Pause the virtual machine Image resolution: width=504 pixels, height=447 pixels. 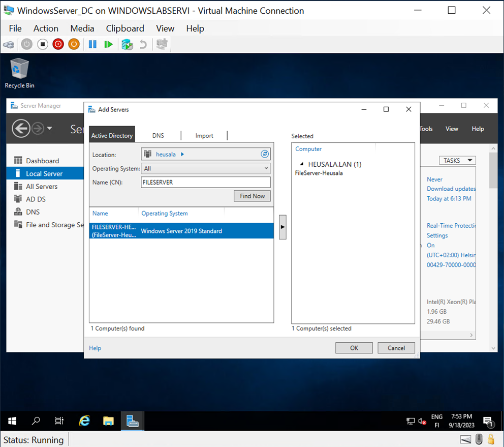(x=92, y=44)
